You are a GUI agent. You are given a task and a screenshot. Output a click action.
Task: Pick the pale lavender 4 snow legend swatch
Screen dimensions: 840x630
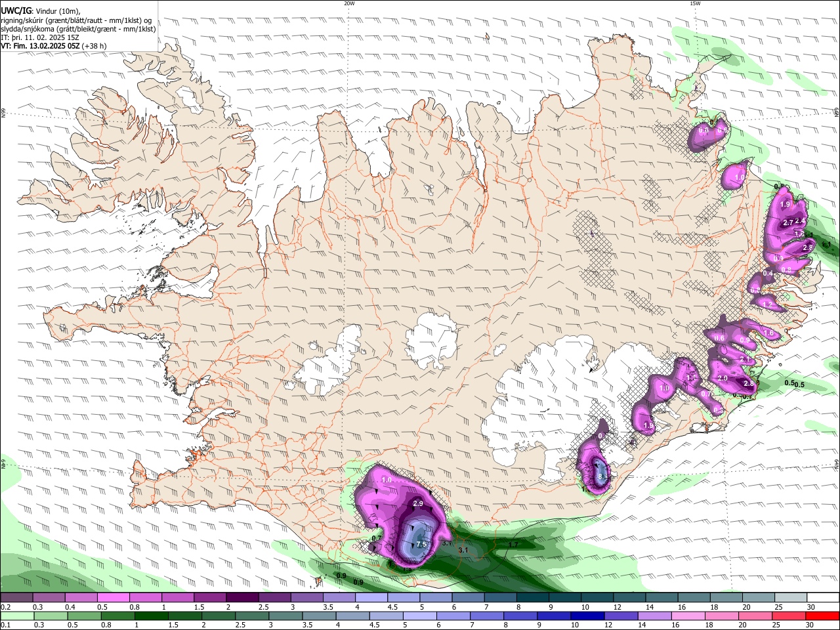371,598
